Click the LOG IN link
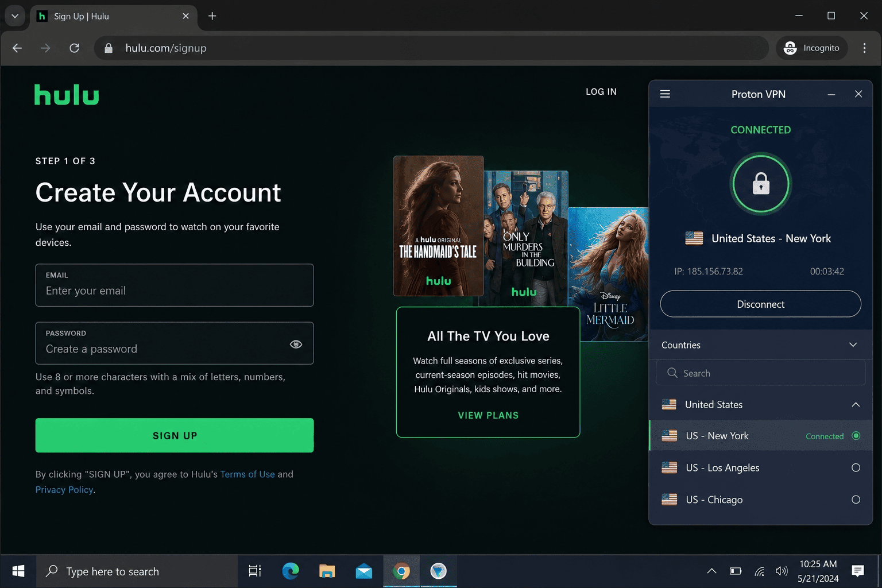Viewport: 882px width, 588px height. click(601, 92)
